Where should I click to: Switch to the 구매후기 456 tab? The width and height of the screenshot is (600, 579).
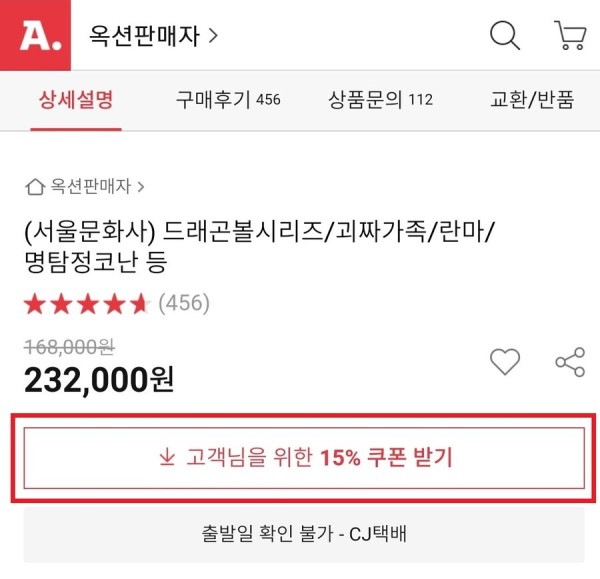click(228, 100)
